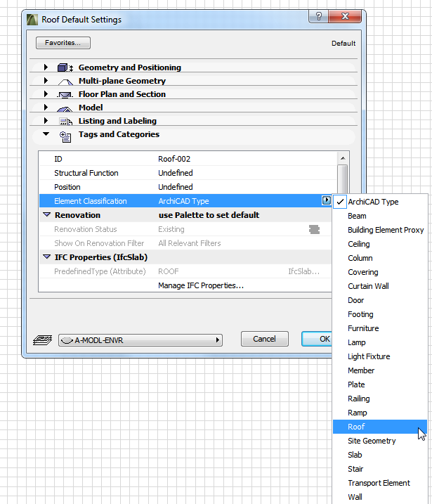Expand the Model panel

(46, 107)
